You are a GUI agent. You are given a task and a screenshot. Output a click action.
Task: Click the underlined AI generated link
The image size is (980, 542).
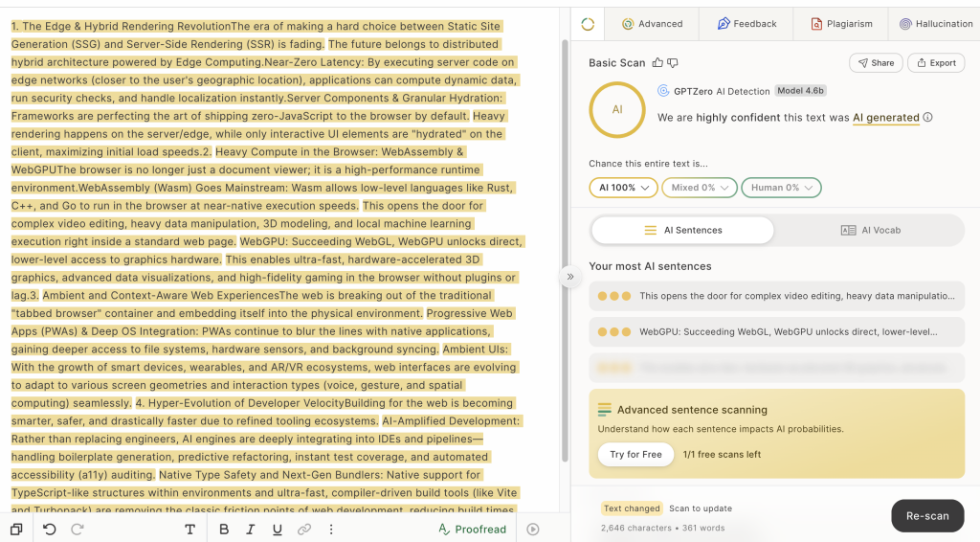[x=885, y=118]
